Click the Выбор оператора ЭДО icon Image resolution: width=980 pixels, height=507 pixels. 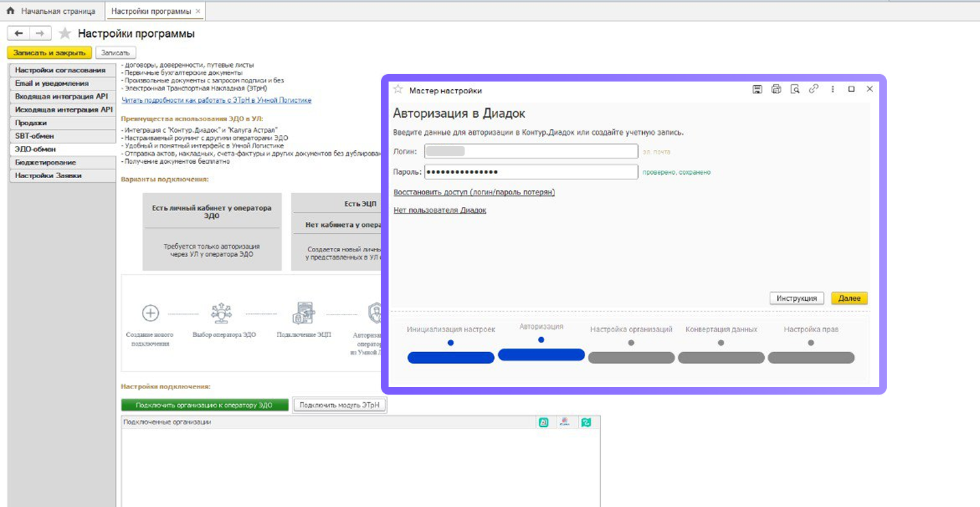point(221,312)
